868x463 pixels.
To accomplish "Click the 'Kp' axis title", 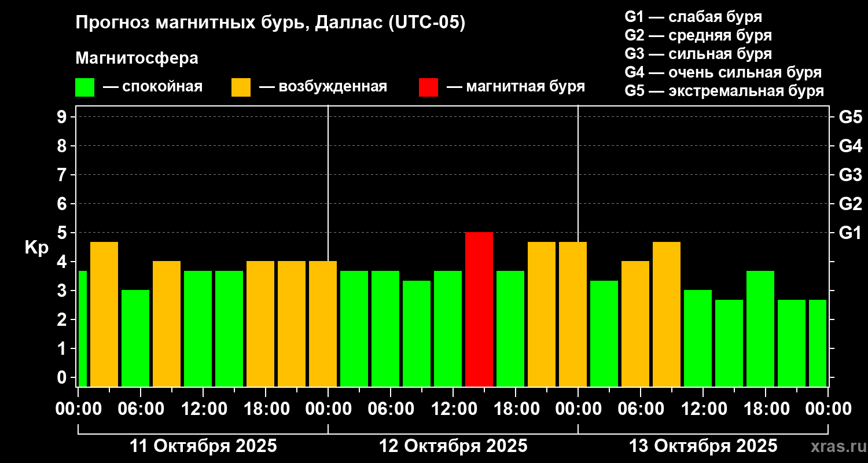I will [x=36, y=248].
